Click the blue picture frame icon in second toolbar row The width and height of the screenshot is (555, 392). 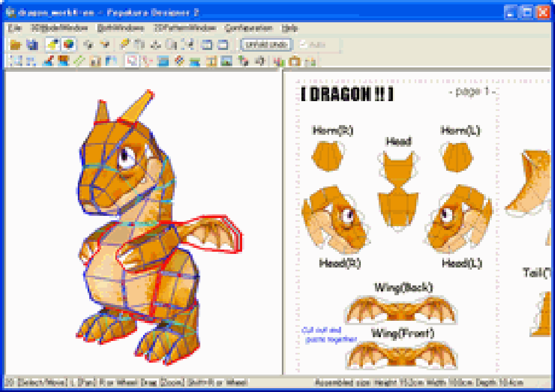pyautogui.click(x=163, y=61)
